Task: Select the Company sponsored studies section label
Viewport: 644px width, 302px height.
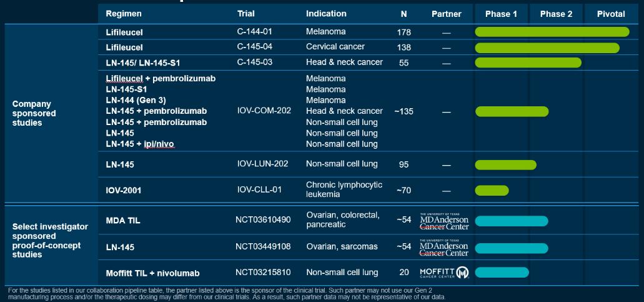Action: 34,113
